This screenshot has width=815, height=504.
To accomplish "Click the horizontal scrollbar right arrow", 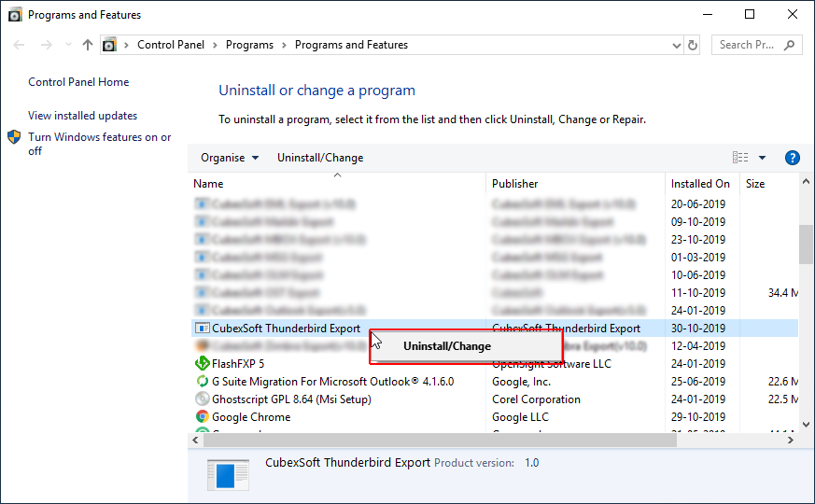I will coord(790,441).
